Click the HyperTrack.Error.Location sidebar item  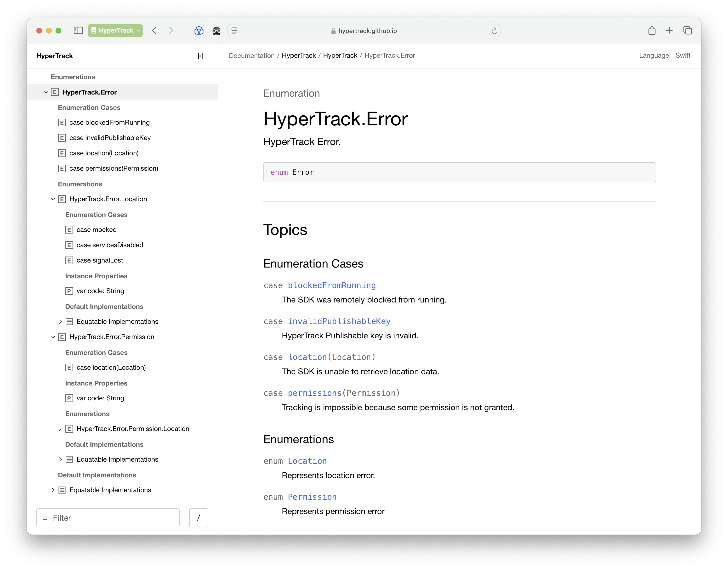point(108,199)
